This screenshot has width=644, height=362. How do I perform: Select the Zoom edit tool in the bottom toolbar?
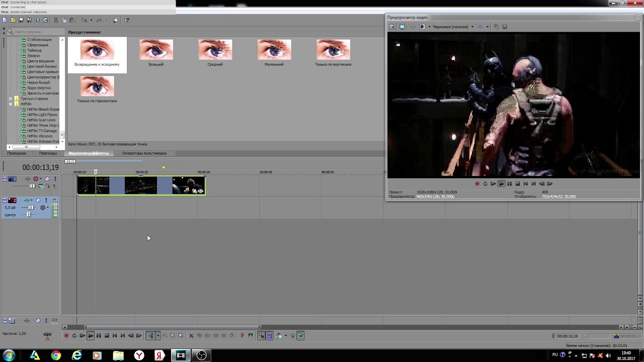pos(181,336)
